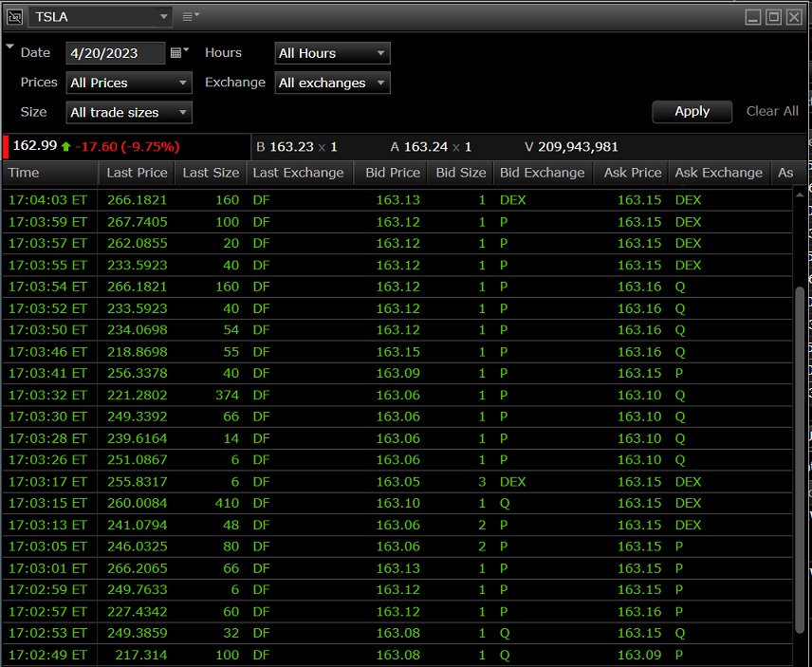This screenshot has width=812, height=667.
Task: Click the scrollbar up arrow
Action: point(800,195)
